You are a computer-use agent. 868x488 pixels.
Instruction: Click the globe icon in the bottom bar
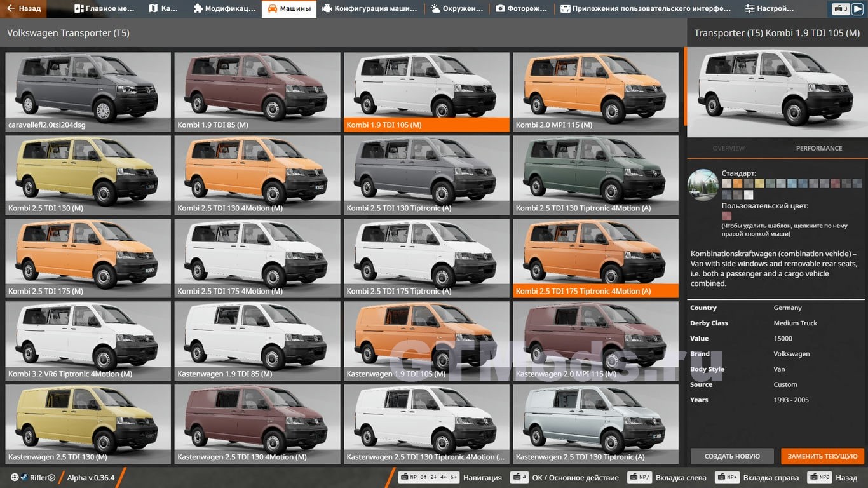(x=15, y=477)
